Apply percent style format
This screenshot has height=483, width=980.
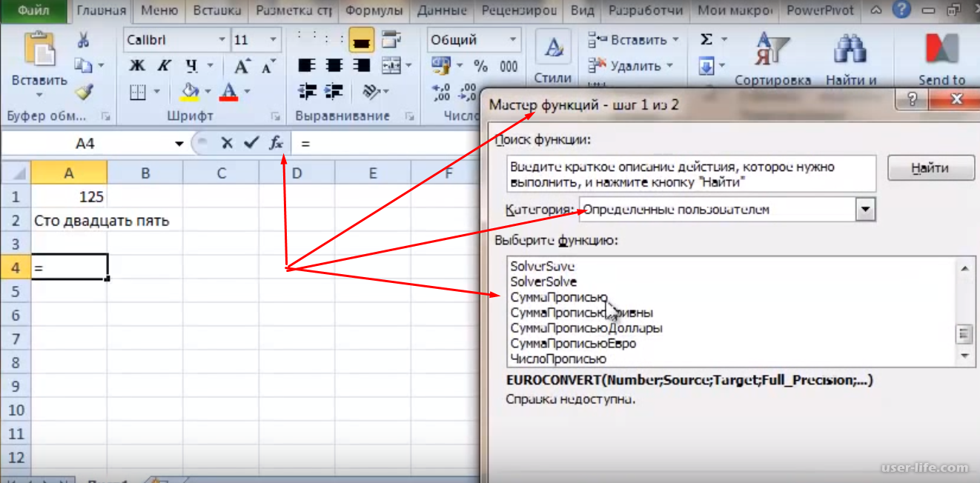(x=481, y=66)
